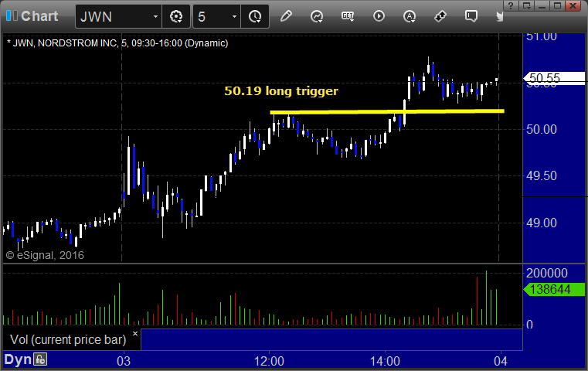Click the 49.50 price axis label

coord(542,175)
